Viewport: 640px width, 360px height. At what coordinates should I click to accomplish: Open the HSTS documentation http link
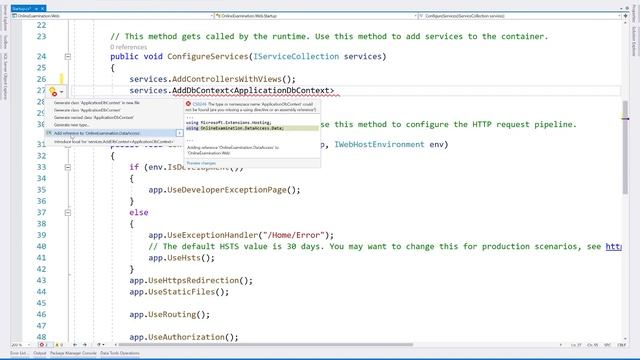613,247
